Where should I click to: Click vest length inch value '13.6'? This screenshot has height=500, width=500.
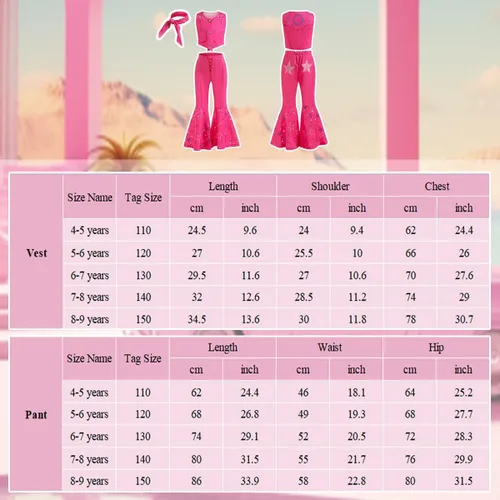pos(250,319)
